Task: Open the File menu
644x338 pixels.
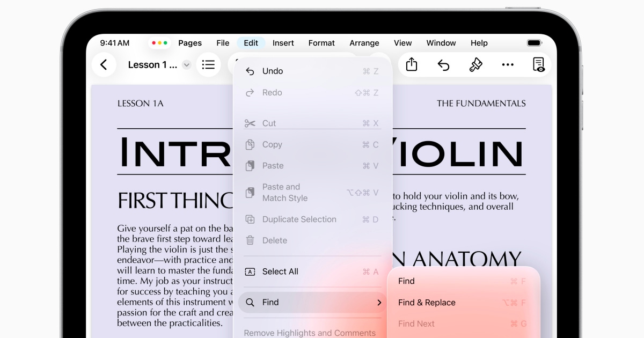Action: pyautogui.click(x=223, y=43)
